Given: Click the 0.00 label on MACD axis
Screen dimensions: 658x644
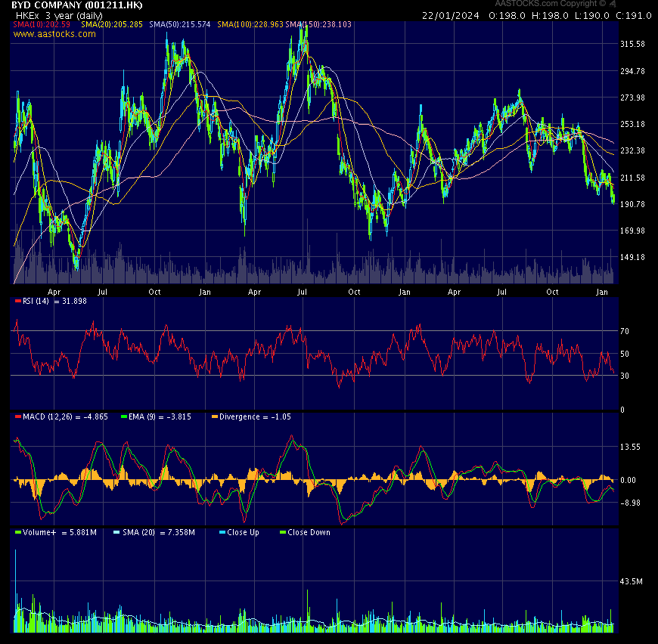Looking at the screenshot, I should tap(629, 481).
